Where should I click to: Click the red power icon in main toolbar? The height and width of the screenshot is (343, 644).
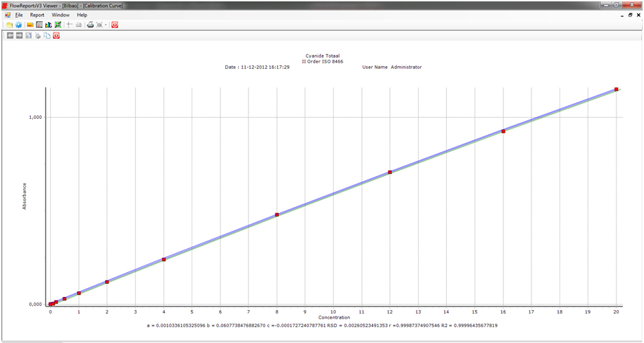115,25
